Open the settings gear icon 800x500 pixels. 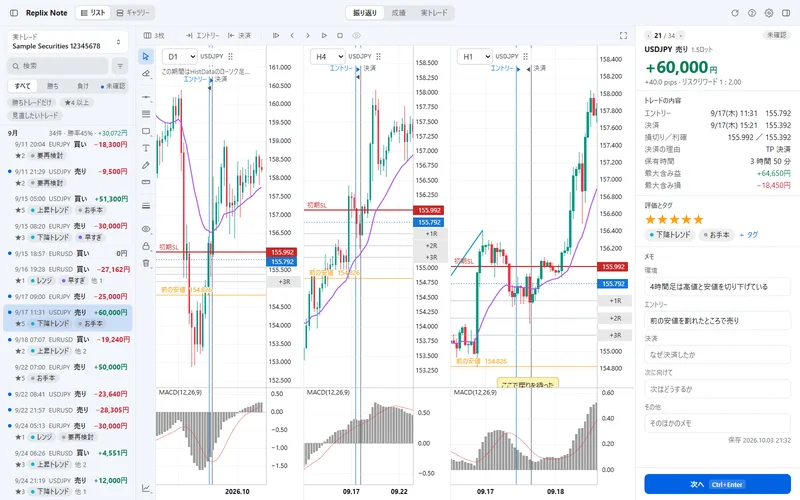tap(768, 13)
